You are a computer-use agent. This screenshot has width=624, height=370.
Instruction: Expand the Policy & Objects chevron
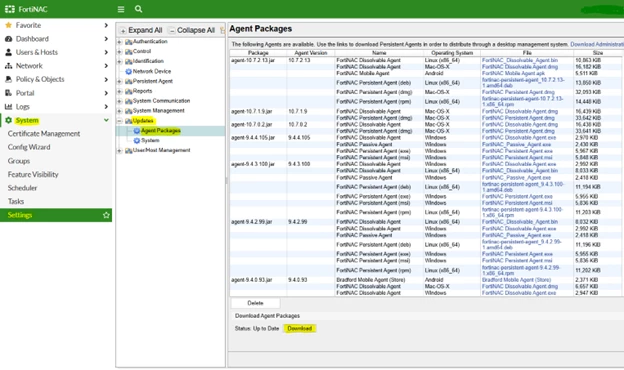[106, 79]
